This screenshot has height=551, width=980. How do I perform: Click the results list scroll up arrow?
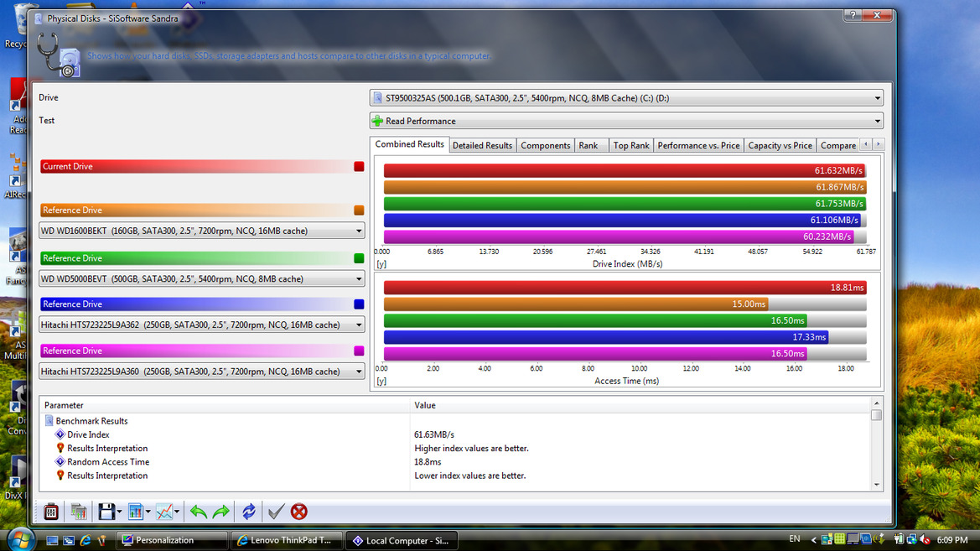click(x=876, y=403)
